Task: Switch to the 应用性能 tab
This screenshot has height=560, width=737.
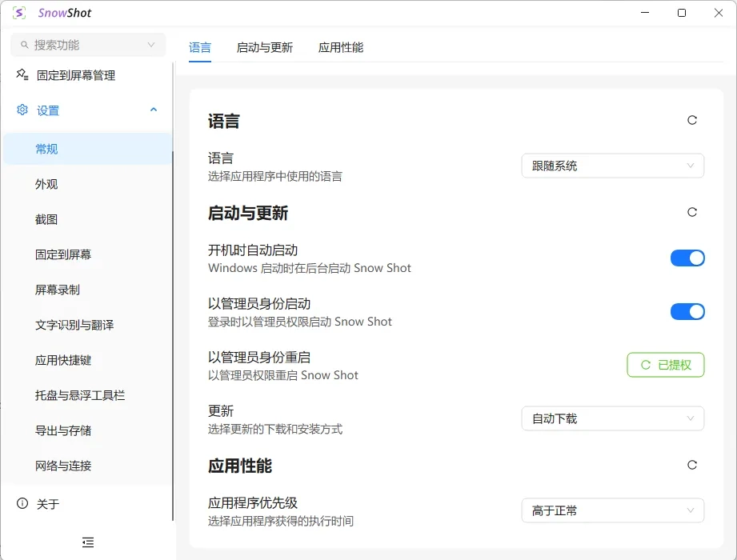Action: pos(341,47)
